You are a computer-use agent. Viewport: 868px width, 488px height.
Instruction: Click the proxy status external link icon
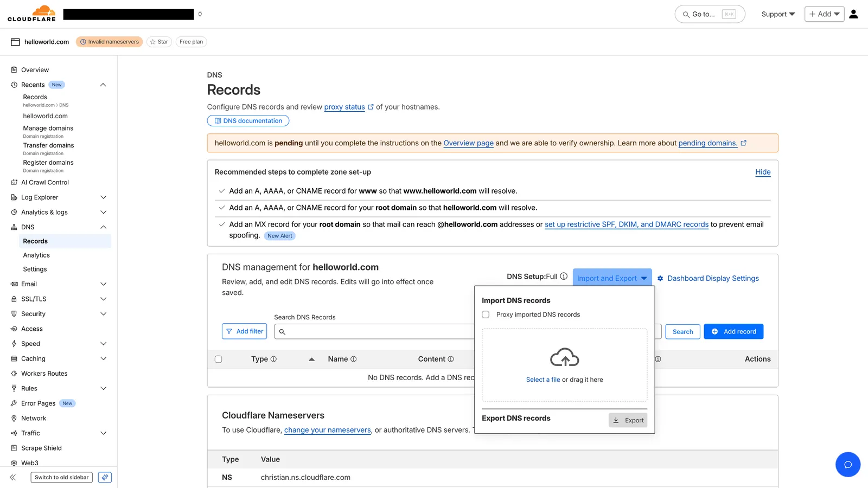371,107
